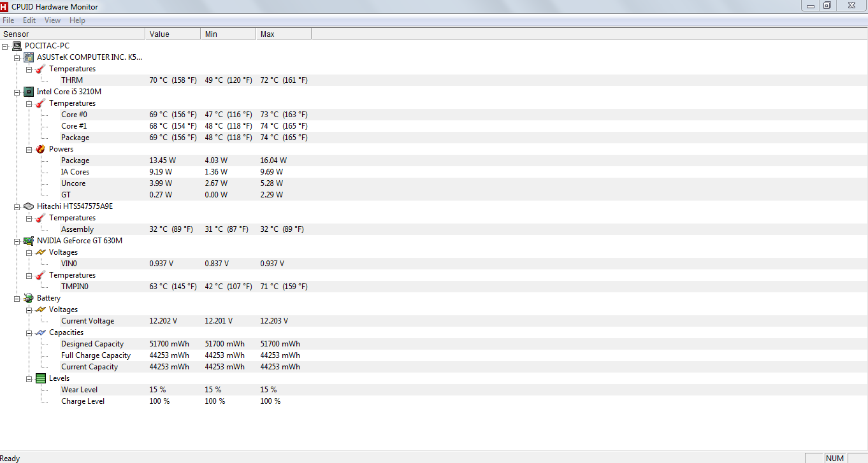
Task: Collapse the Voltages group containing Current Voltage
Action: tap(29, 310)
